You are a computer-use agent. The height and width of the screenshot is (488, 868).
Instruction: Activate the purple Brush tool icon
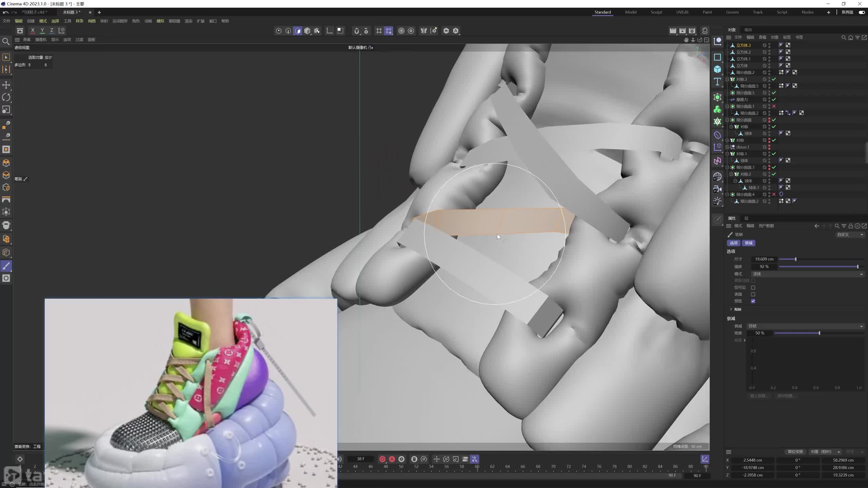[6, 266]
